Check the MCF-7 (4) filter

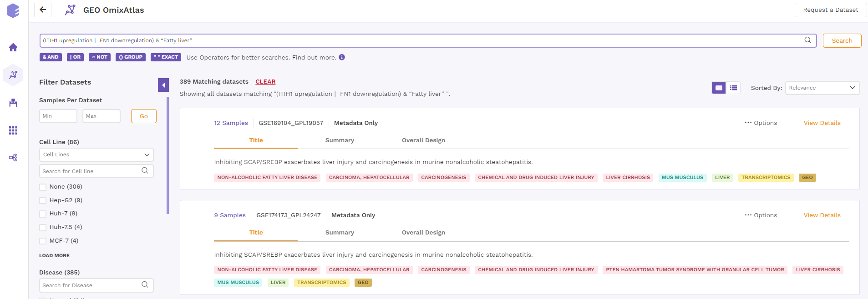[x=43, y=241]
